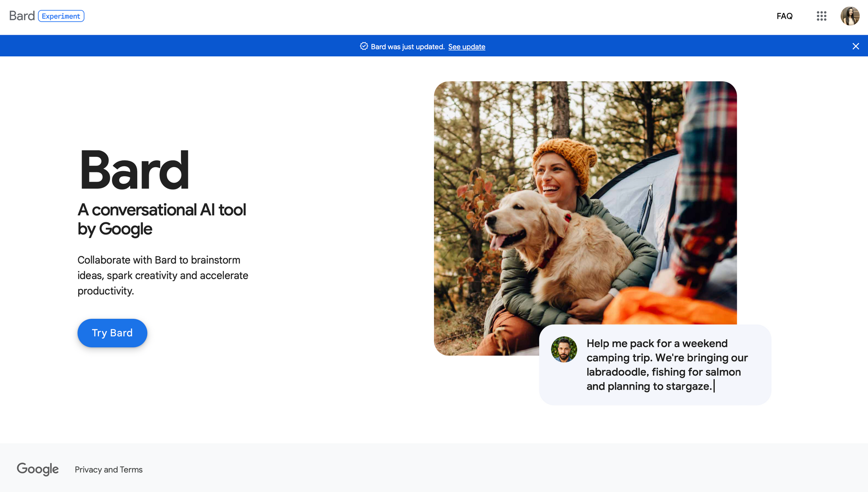Screen dimensions: 868x492
Task: Click the Google logo in the footer
Action: (x=38, y=469)
